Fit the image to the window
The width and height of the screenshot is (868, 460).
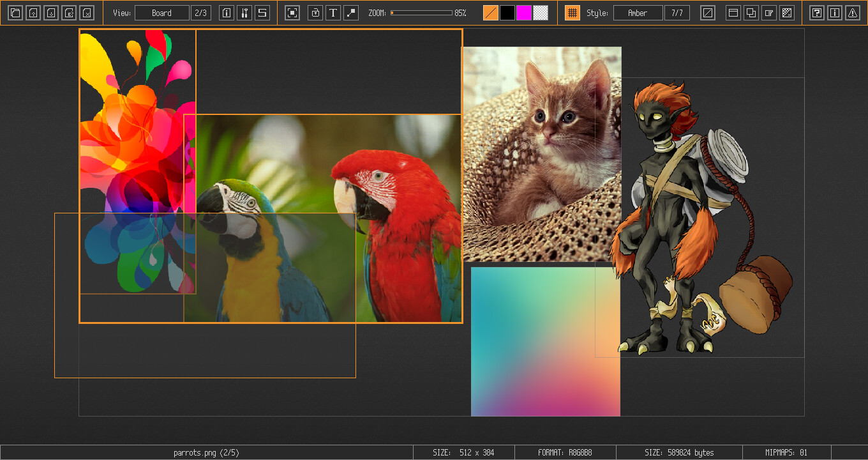point(292,12)
